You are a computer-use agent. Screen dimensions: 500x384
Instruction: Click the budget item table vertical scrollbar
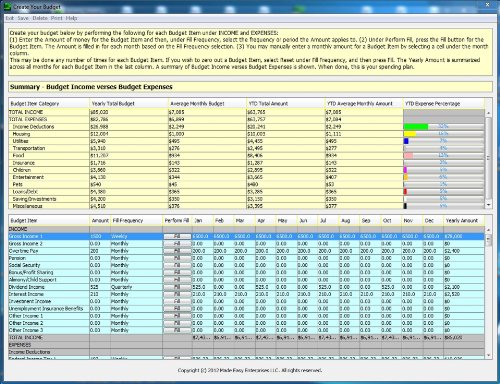488,293
